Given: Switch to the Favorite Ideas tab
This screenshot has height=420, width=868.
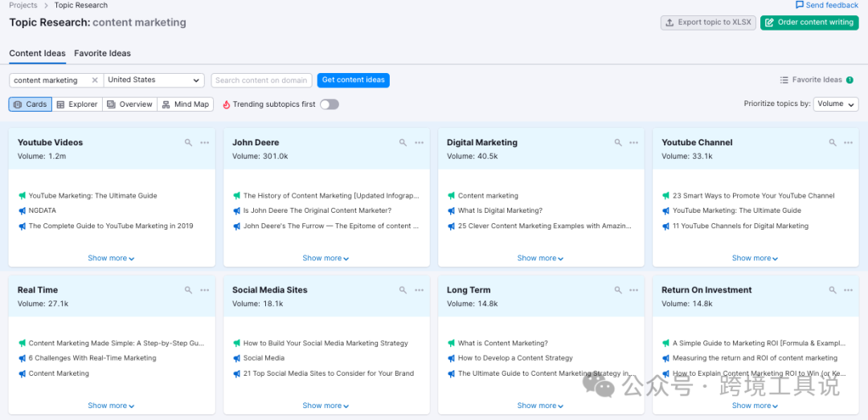Looking at the screenshot, I should (x=102, y=54).
